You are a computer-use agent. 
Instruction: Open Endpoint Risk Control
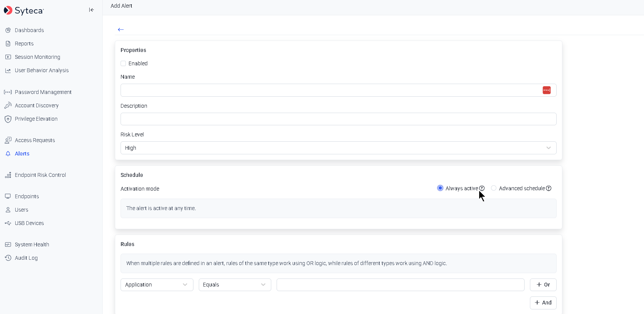coord(40,175)
